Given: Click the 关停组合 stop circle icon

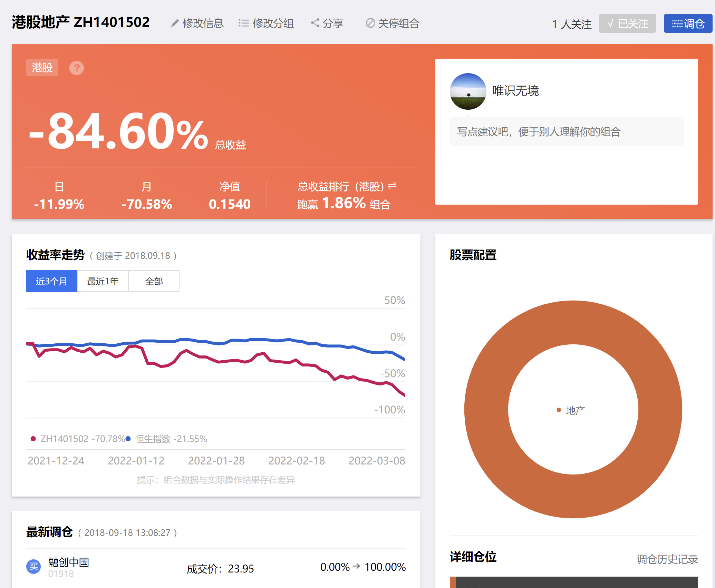Looking at the screenshot, I should 370,23.
